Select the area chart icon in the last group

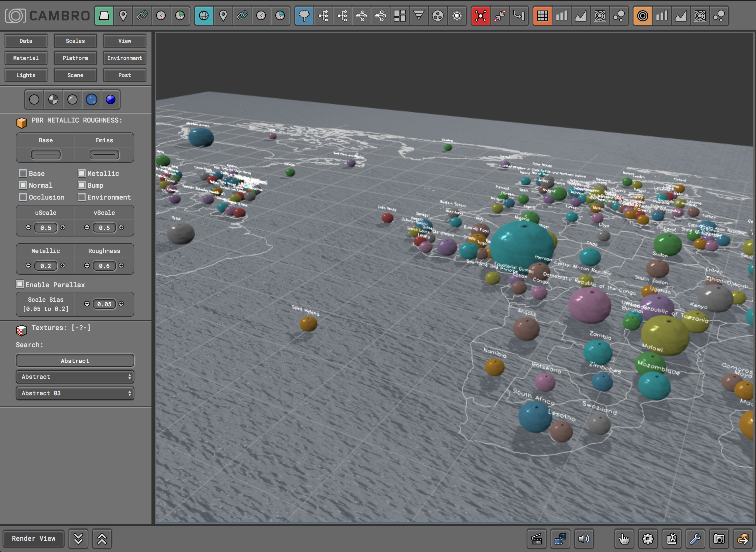click(x=681, y=16)
